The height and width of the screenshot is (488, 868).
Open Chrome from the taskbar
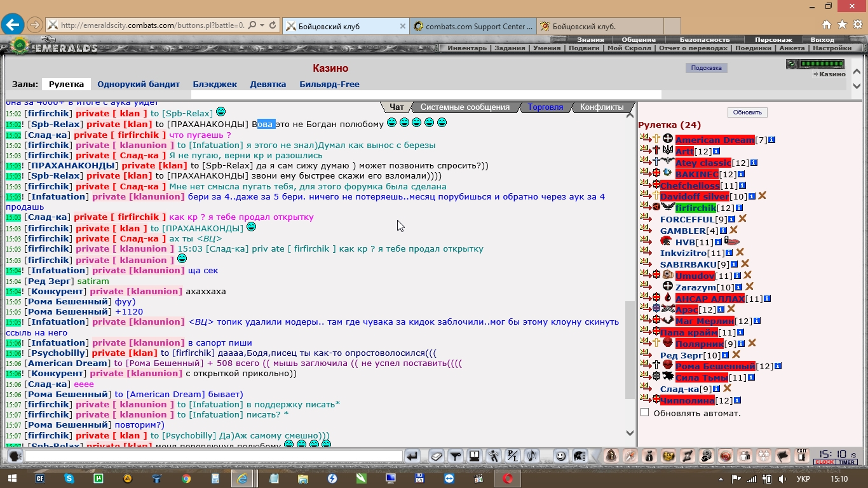[186, 478]
